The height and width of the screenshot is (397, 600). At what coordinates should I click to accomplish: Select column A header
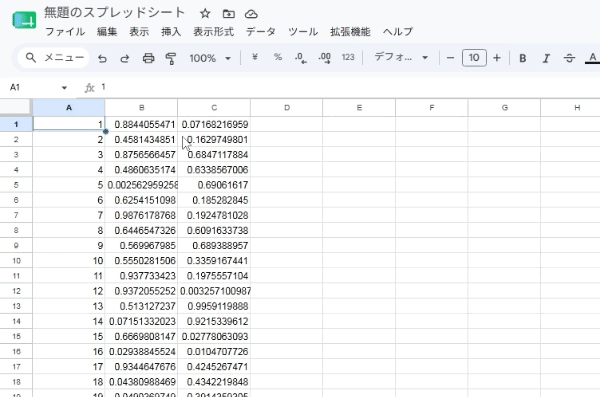point(68,108)
